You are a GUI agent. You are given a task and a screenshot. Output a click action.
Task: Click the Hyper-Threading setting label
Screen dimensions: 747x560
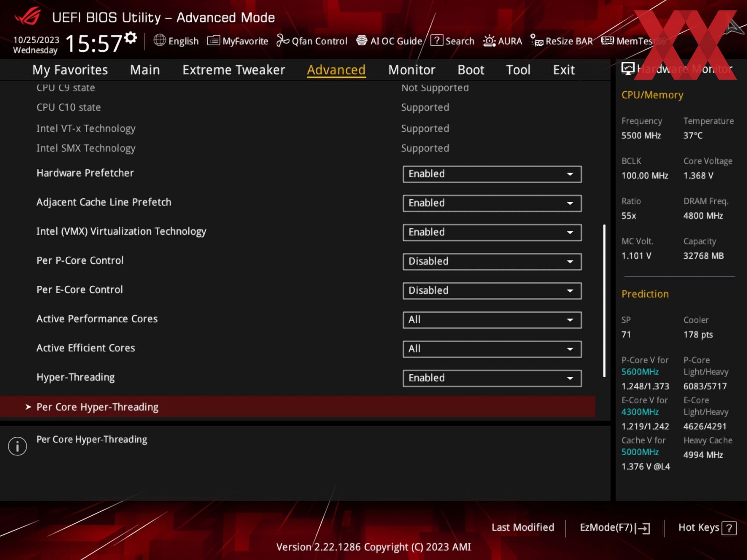pos(75,377)
